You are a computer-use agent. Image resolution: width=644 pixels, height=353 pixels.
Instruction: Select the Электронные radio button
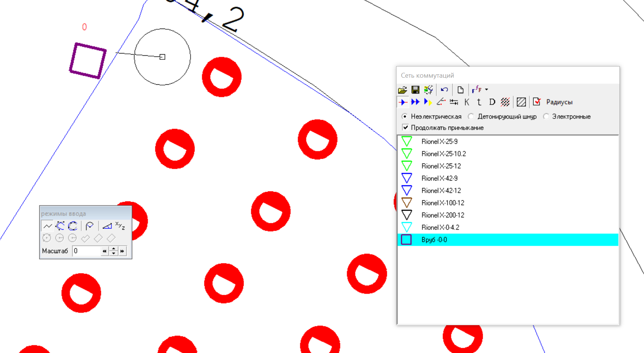coord(546,116)
